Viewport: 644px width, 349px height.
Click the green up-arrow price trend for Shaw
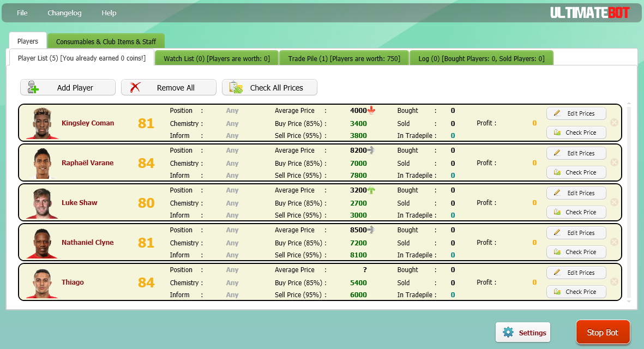point(371,190)
